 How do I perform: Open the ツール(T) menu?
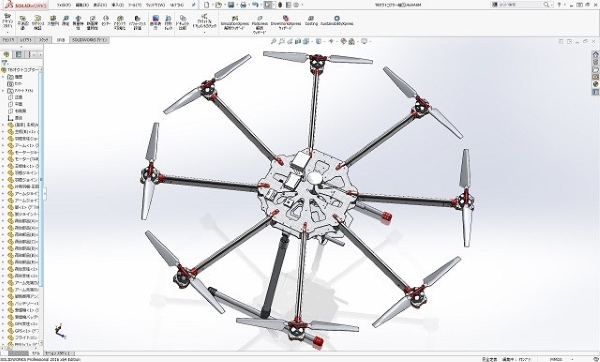click(134, 5)
